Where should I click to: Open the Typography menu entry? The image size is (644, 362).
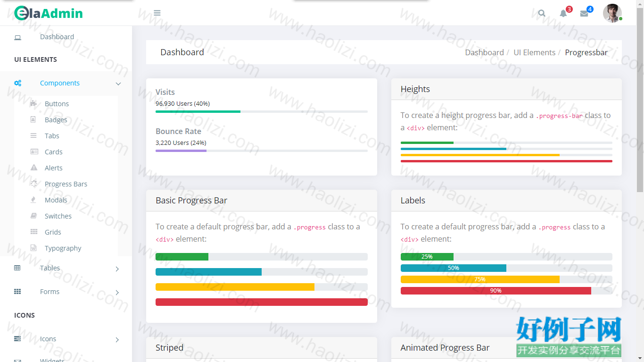pyautogui.click(x=63, y=248)
